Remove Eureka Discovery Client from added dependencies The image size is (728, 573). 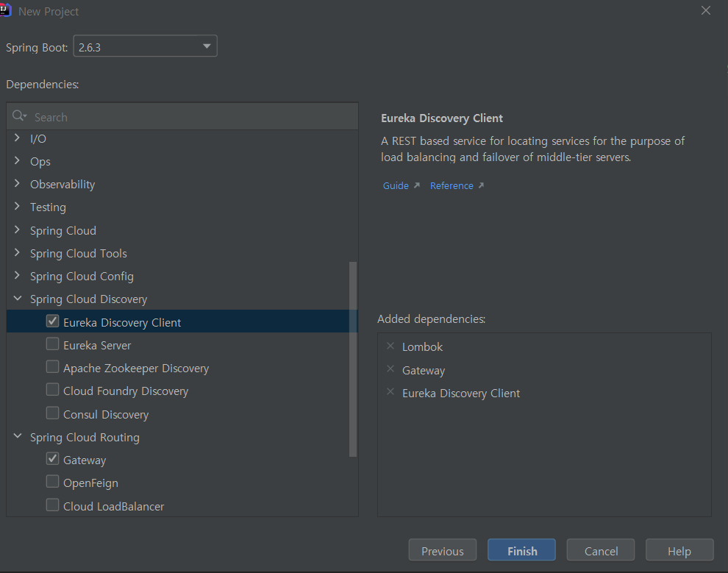coord(390,392)
